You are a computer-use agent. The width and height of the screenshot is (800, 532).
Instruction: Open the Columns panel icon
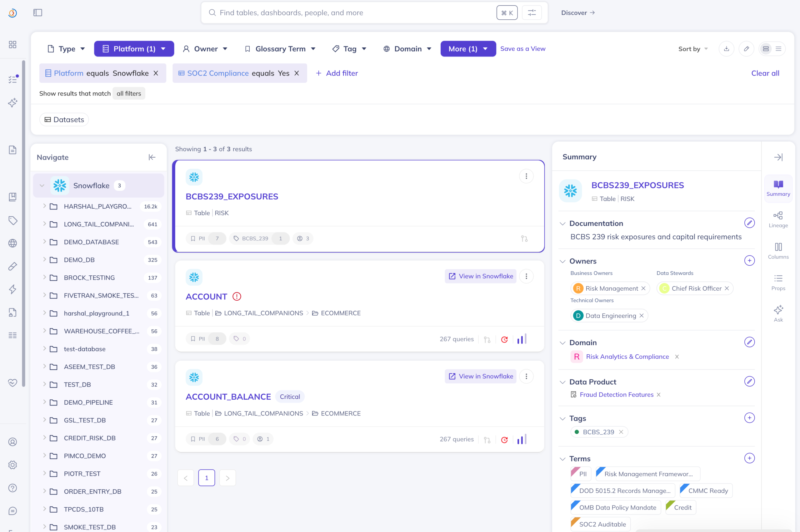click(778, 251)
